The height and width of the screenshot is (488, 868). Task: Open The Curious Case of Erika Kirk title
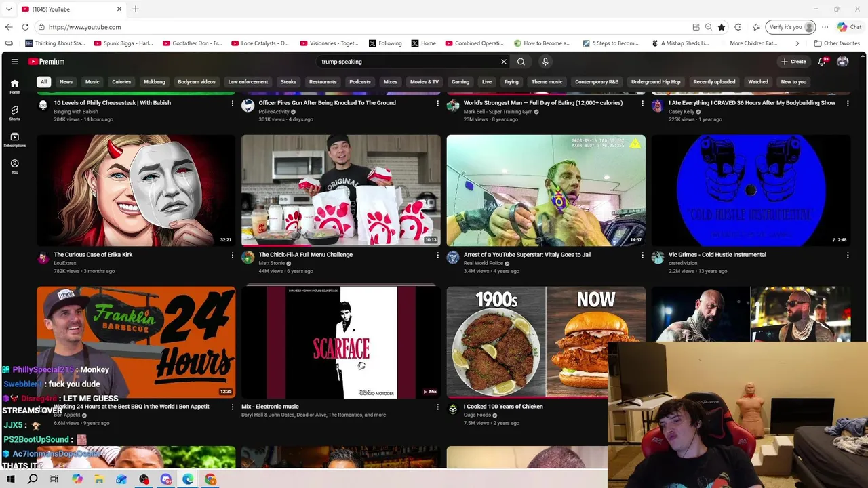pyautogui.click(x=93, y=255)
